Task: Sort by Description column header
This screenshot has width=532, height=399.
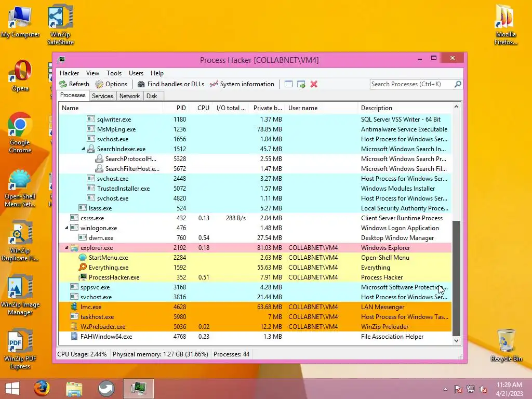Action: [x=405, y=108]
